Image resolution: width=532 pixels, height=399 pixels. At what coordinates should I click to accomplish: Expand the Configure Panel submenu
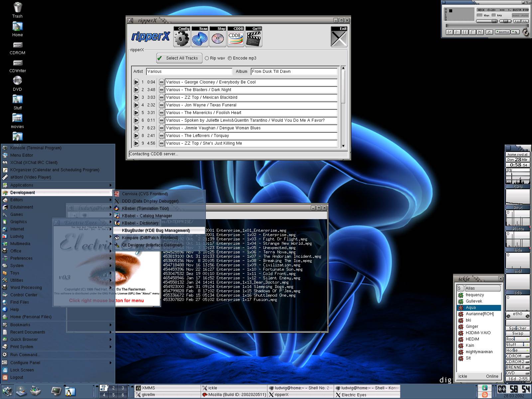tap(58, 362)
